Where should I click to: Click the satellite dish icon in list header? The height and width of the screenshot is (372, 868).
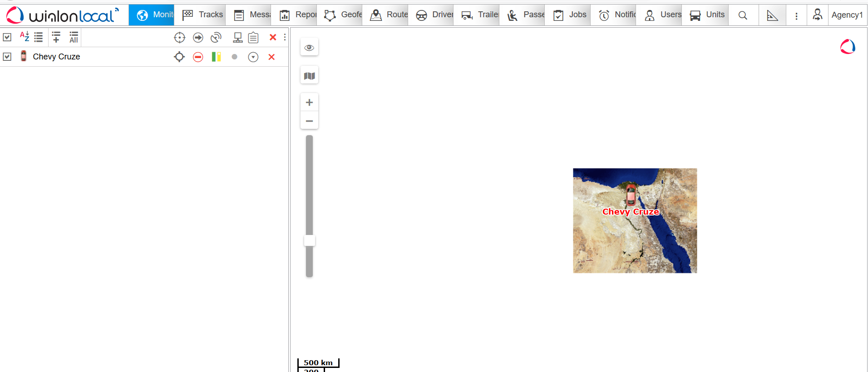point(216,38)
